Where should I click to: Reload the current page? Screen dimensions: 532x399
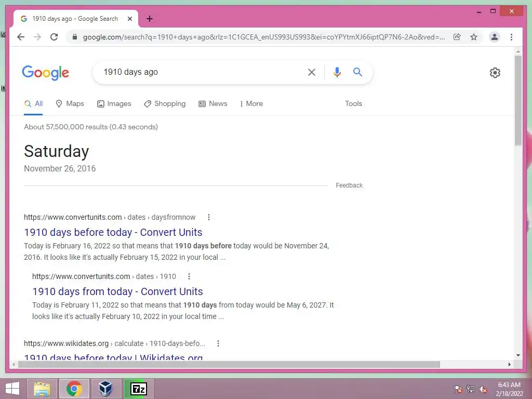54,37
